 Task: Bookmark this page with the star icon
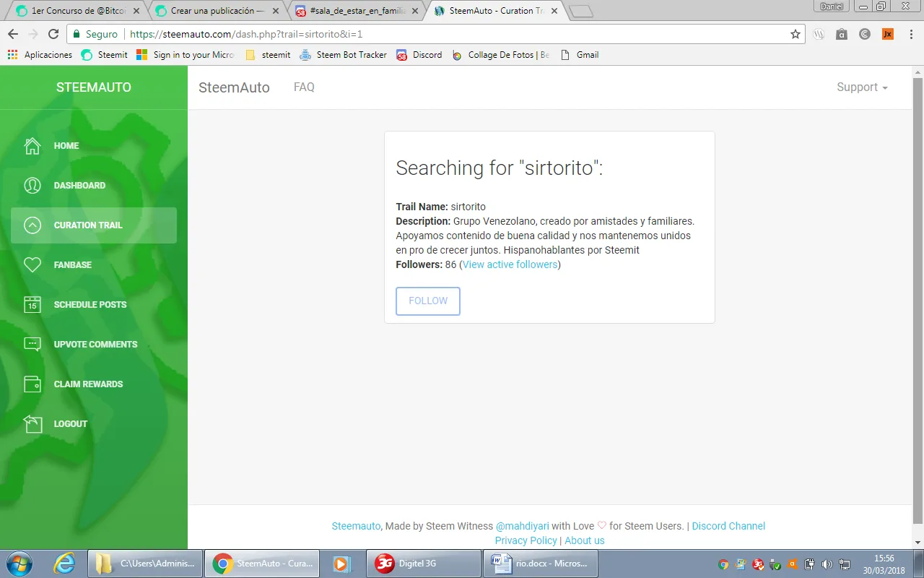coord(796,34)
